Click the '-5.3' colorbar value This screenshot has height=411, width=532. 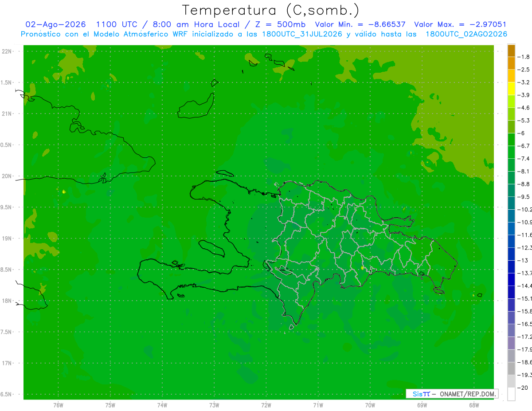[524, 120]
